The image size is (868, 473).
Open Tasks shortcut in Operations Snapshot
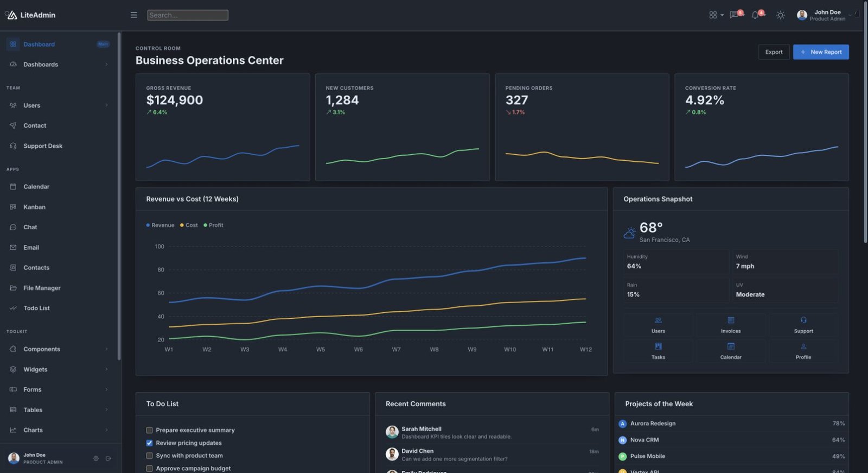[658, 351]
